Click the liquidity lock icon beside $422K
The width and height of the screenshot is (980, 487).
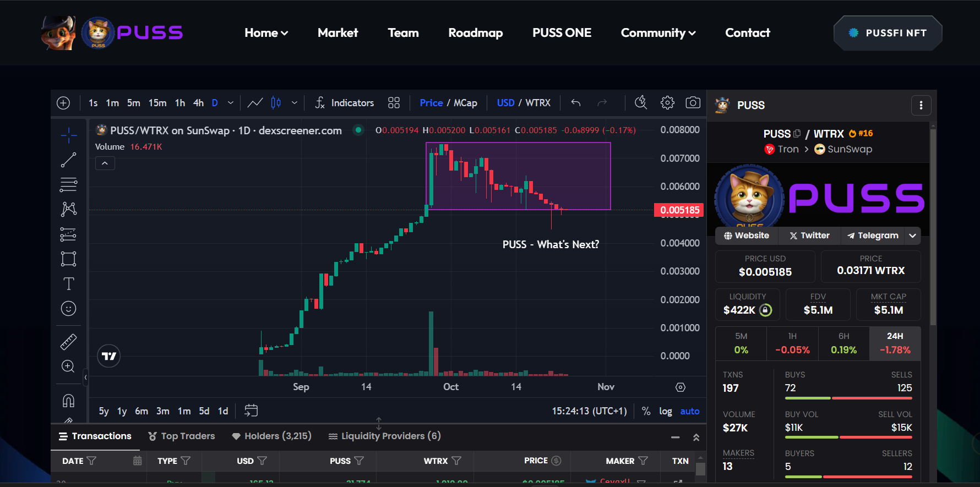point(766,310)
